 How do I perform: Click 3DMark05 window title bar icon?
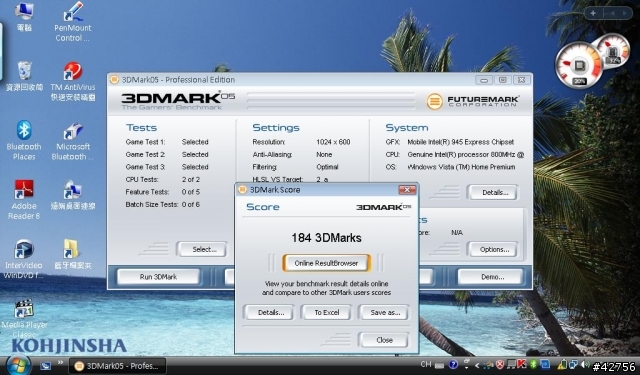(115, 80)
